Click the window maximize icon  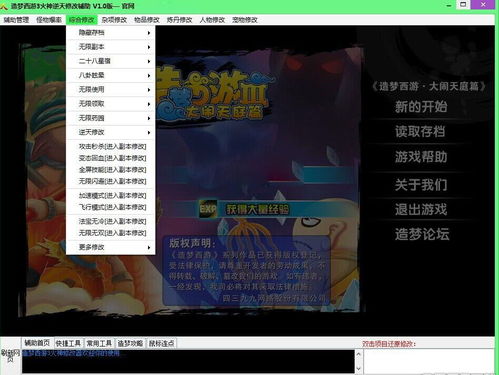coord(463,5)
